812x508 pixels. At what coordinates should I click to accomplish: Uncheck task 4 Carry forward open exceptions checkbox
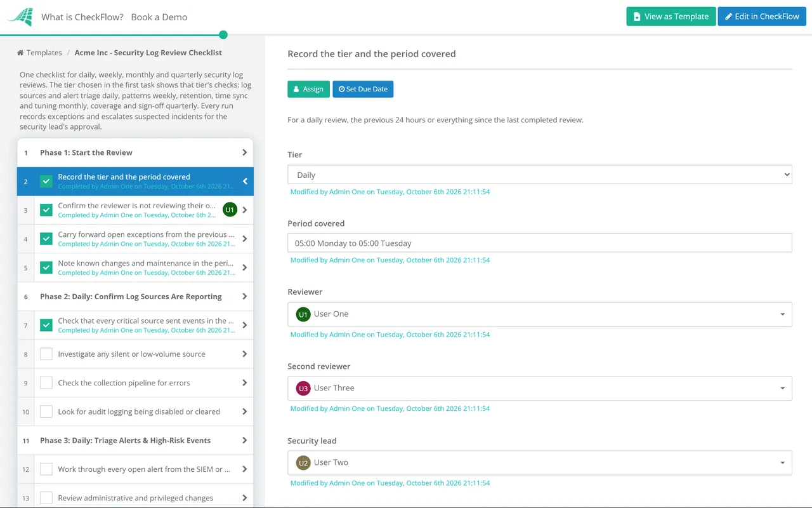pos(46,239)
